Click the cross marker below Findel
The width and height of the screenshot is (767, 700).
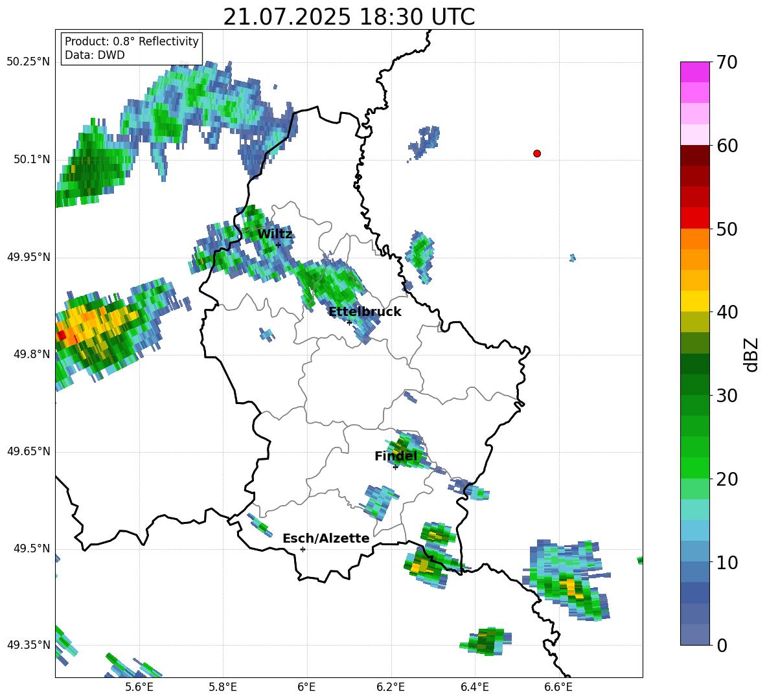click(395, 468)
